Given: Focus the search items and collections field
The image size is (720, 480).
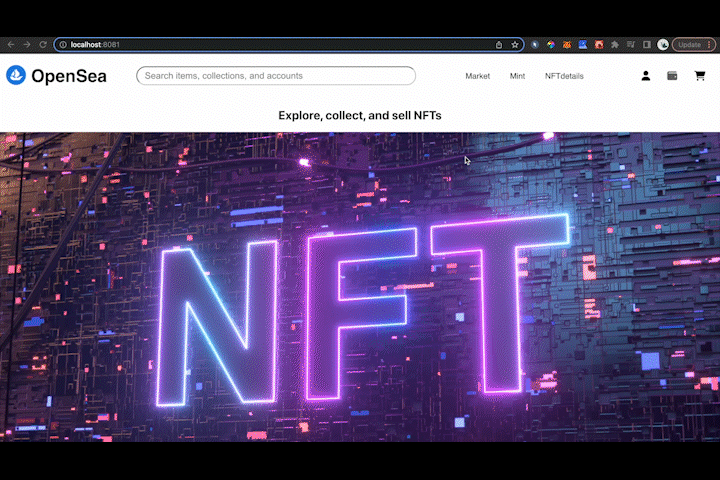Looking at the screenshot, I should (276, 76).
